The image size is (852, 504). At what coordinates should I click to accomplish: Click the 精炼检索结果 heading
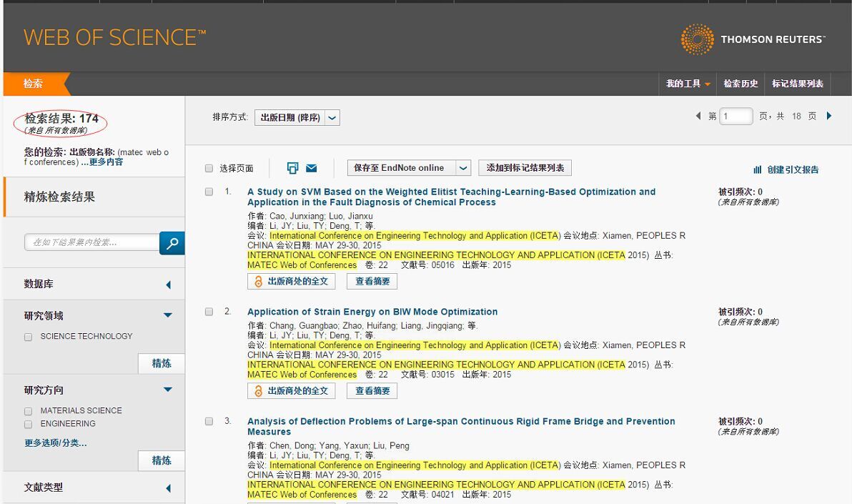[59, 197]
